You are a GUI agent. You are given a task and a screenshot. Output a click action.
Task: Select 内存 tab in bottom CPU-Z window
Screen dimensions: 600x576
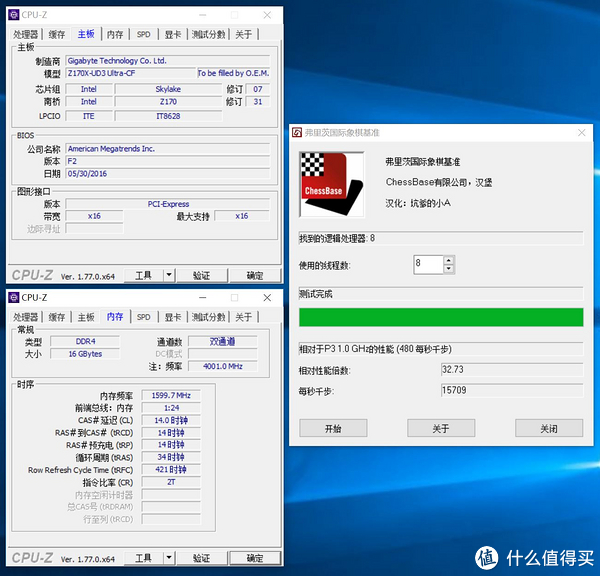[115, 316]
